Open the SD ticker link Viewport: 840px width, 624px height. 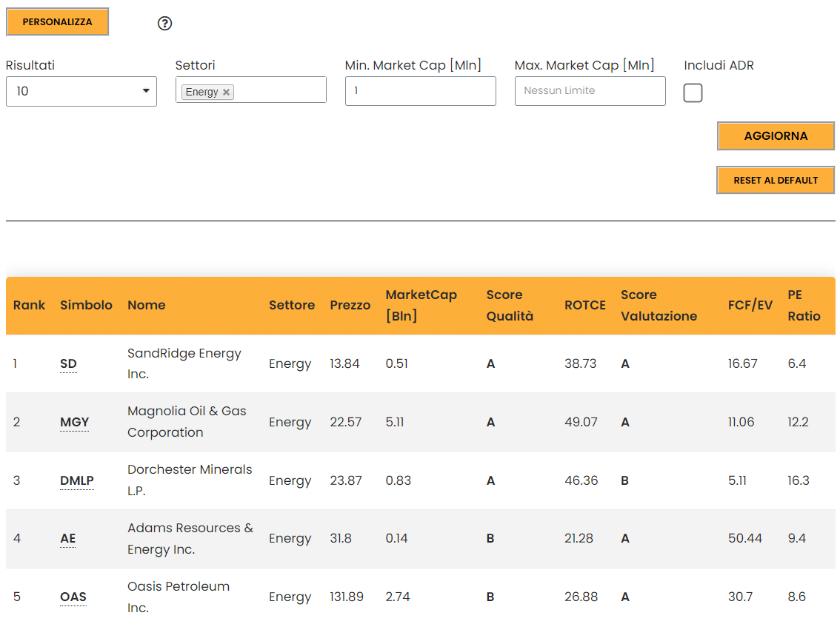point(68,364)
